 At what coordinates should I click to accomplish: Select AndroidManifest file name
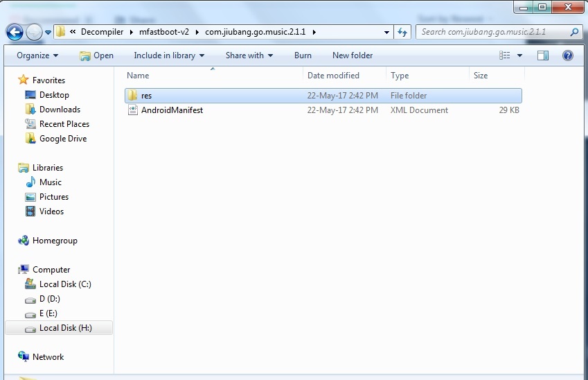(172, 110)
